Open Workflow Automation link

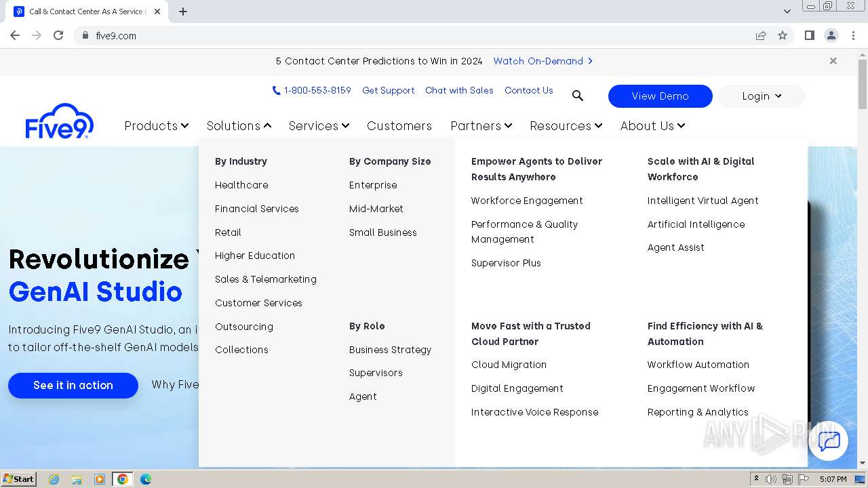[x=698, y=365]
